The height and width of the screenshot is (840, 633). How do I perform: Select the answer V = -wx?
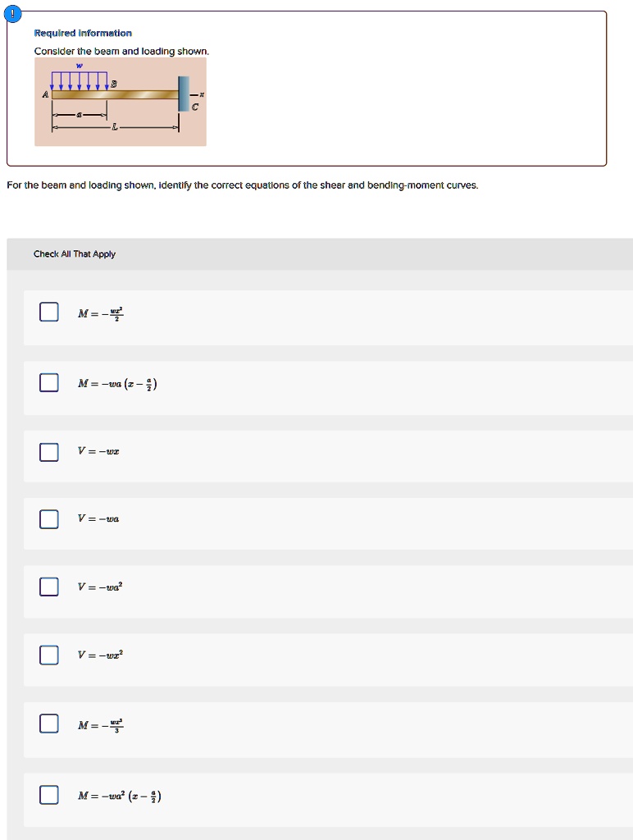pyautogui.click(x=48, y=450)
